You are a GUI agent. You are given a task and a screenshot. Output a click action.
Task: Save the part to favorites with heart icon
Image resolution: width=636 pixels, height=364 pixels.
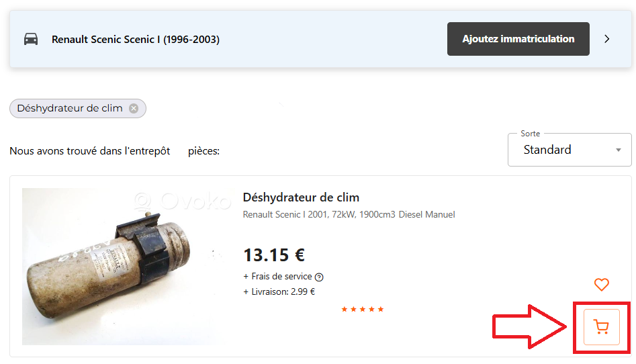(x=602, y=285)
